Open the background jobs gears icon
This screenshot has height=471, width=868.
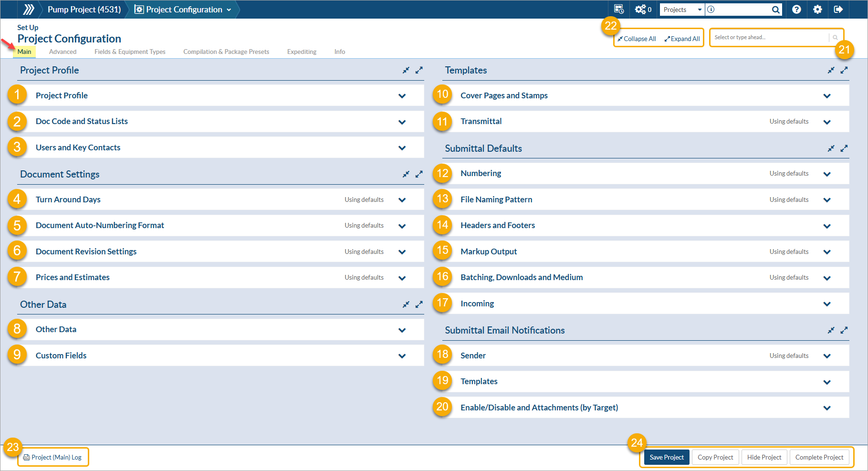(643, 10)
